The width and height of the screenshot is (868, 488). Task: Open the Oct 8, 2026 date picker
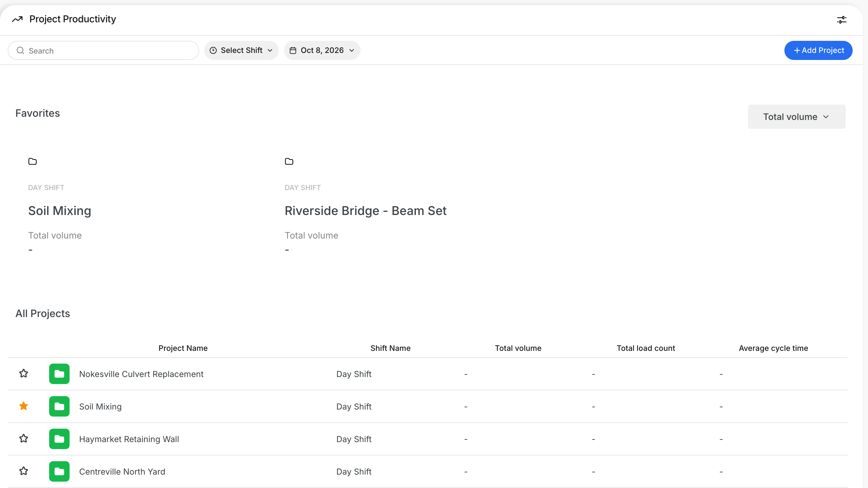[322, 50]
